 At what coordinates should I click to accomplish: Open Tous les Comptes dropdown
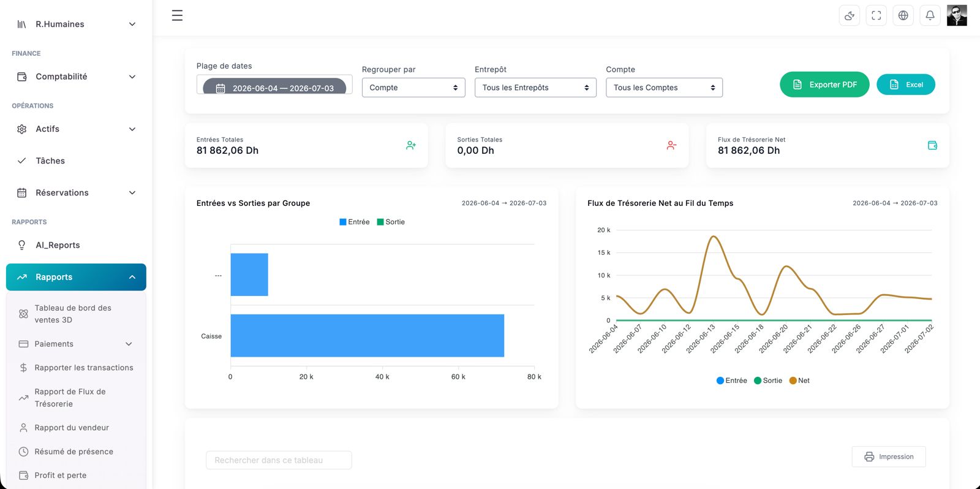point(664,88)
